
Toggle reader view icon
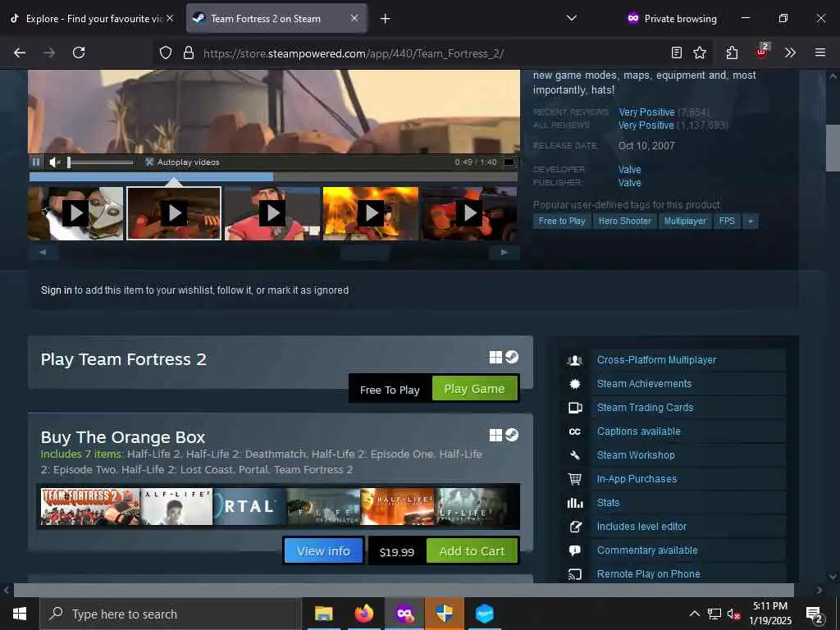(677, 52)
